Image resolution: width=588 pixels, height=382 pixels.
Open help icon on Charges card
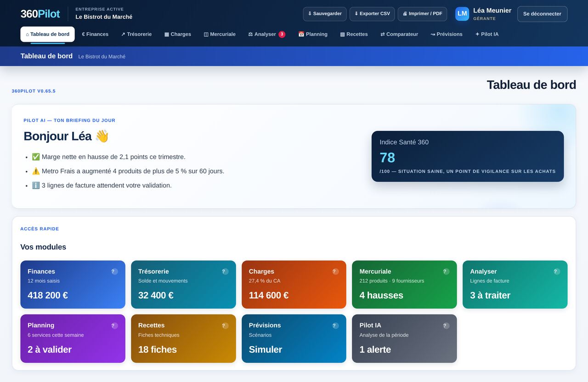[335, 271]
